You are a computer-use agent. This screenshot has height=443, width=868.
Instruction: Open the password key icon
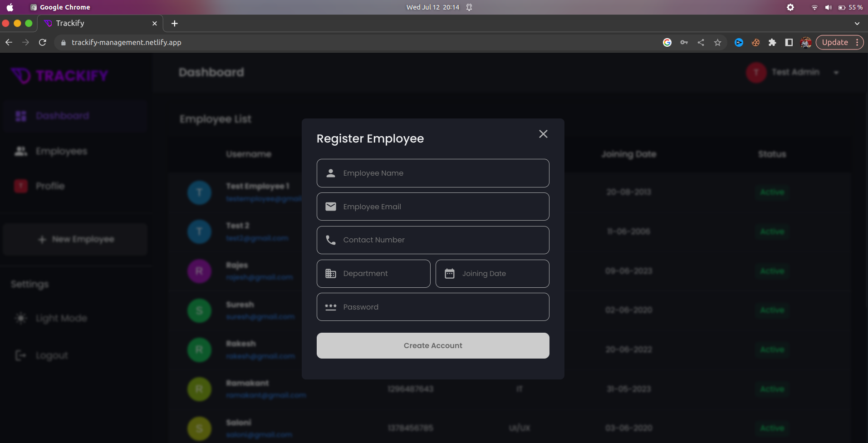pyautogui.click(x=684, y=42)
